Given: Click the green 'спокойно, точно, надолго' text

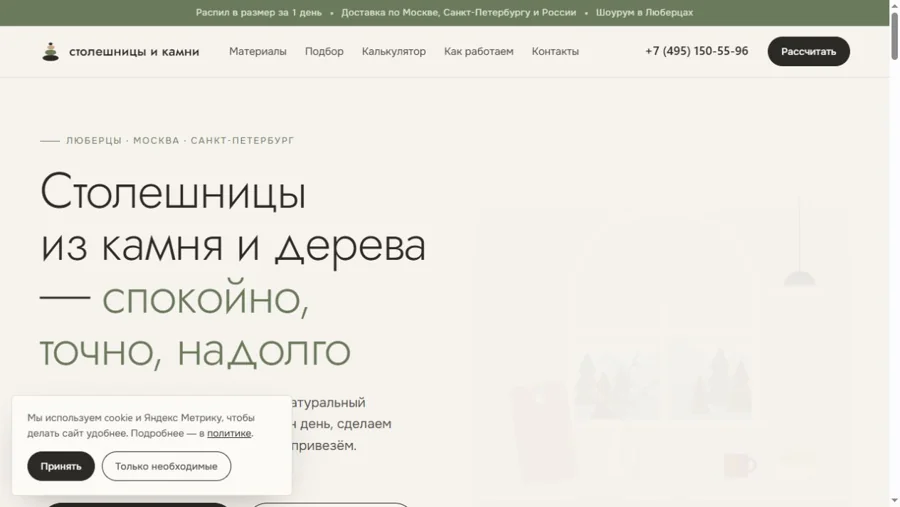Looking at the screenshot, I should point(195,324).
